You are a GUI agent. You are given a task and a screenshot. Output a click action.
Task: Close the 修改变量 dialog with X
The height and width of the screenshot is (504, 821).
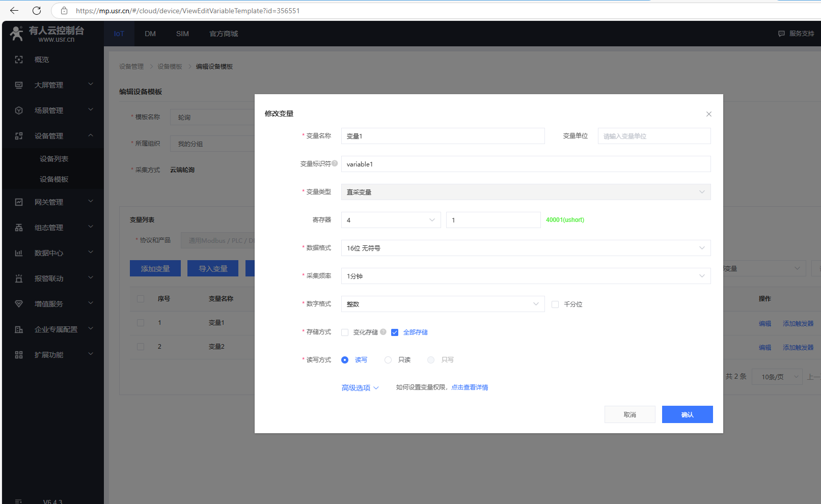(708, 114)
